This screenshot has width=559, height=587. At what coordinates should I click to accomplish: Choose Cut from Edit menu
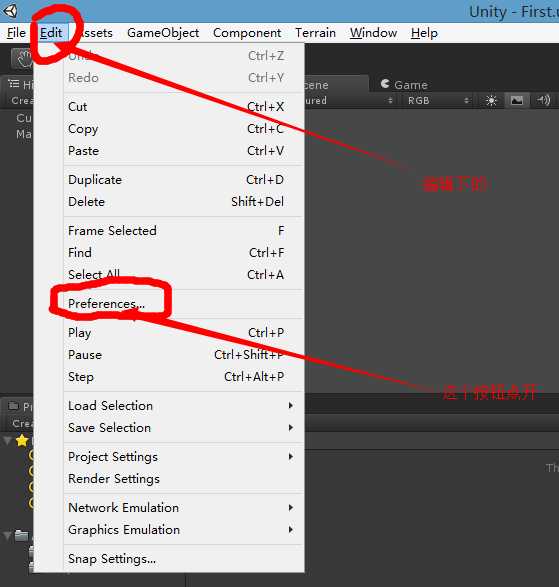click(183, 107)
